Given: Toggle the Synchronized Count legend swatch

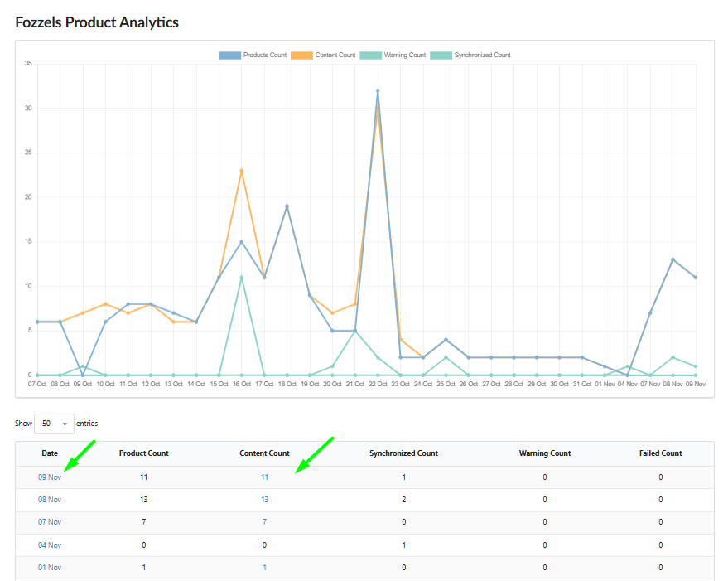Looking at the screenshot, I should pyautogui.click(x=441, y=56).
